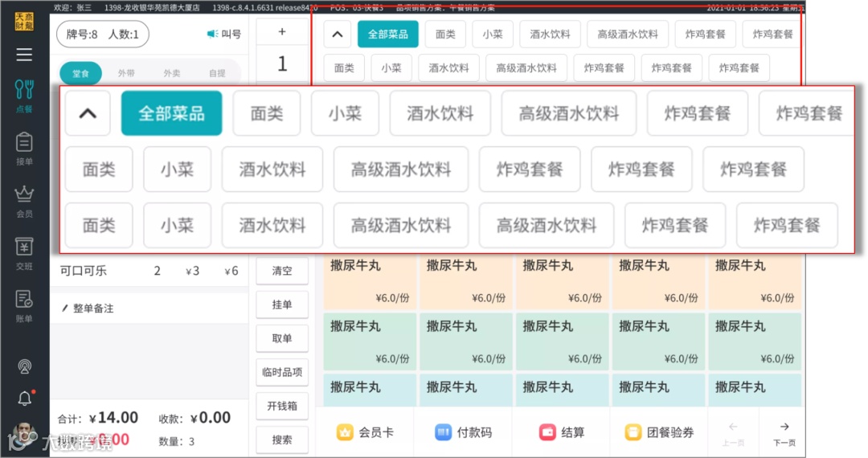Go to the next page with 下一页 arrow
Screen dimensions: 868x458
(x=784, y=434)
